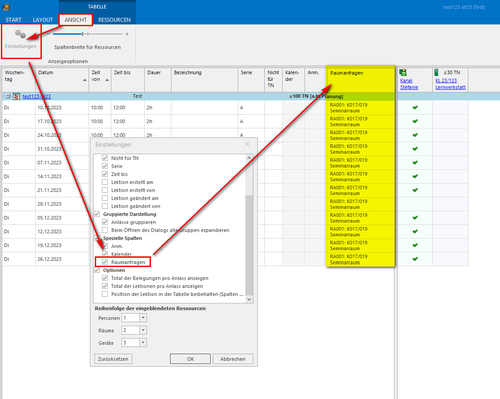Open the Kanal Stefanie resource link
This screenshot has width=500, height=399.
coord(409,84)
